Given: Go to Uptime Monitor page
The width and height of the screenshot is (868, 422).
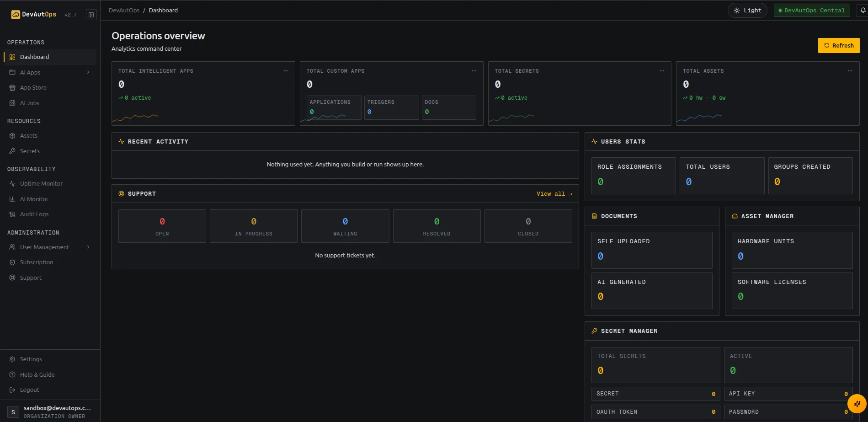Looking at the screenshot, I should pyautogui.click(x=50, y=184).
